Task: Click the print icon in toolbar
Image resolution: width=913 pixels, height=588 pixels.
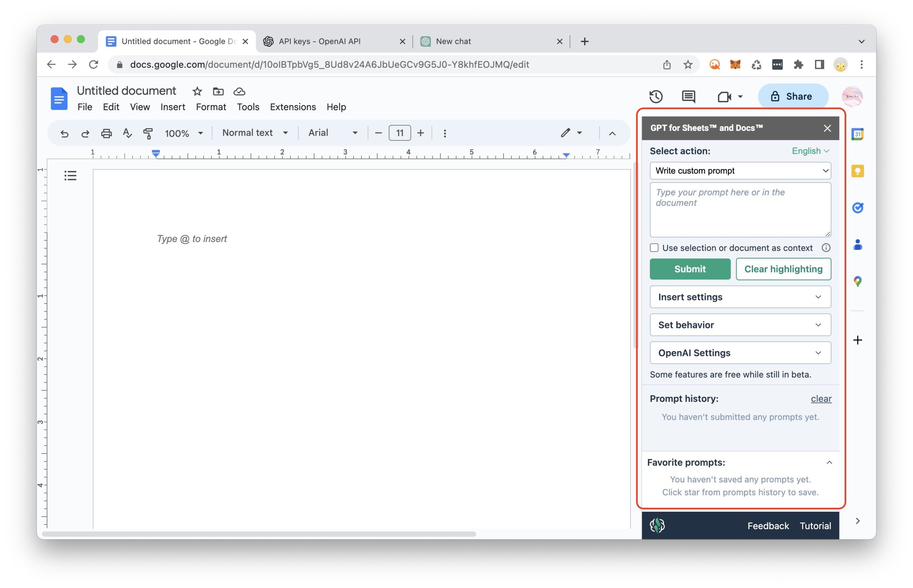Action: (106, 133)
